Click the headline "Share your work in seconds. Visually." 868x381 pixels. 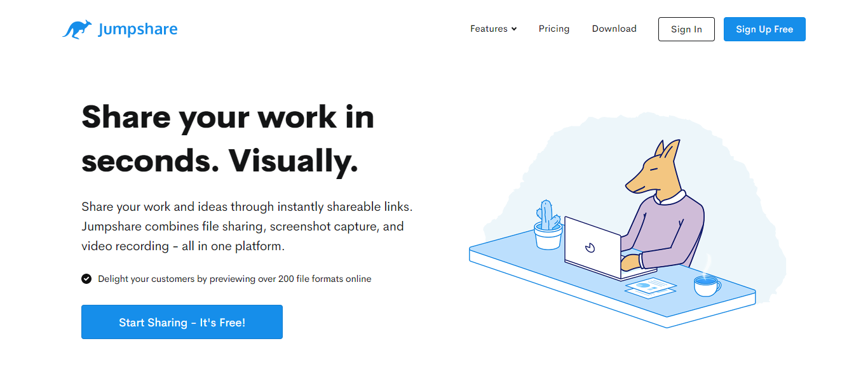pos(227,139)
